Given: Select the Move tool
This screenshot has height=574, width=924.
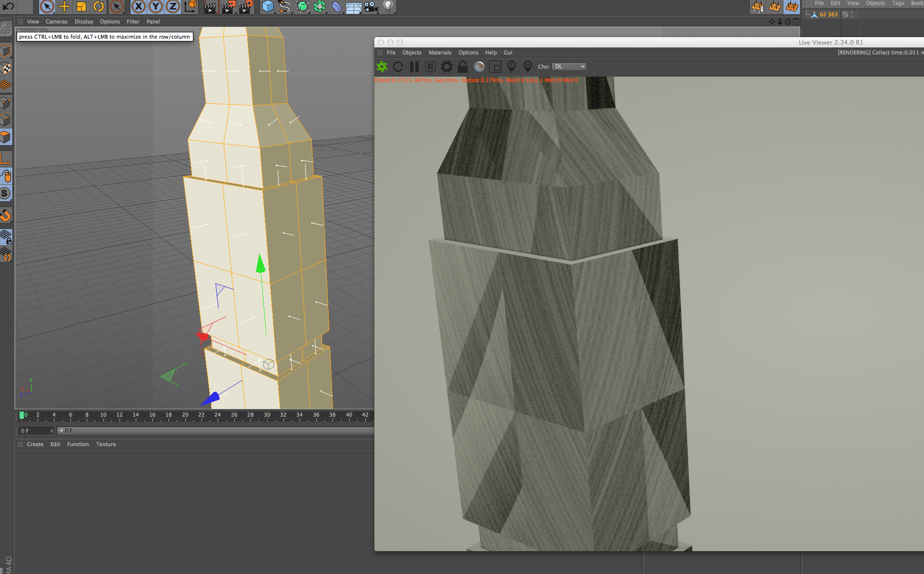Looking at the screenshot, I should click(x=64, y=7).
